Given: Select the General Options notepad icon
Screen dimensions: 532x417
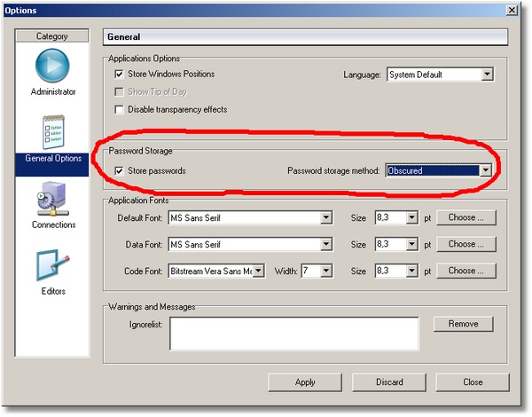Looking at the screenshot, I should coord(53,132).
